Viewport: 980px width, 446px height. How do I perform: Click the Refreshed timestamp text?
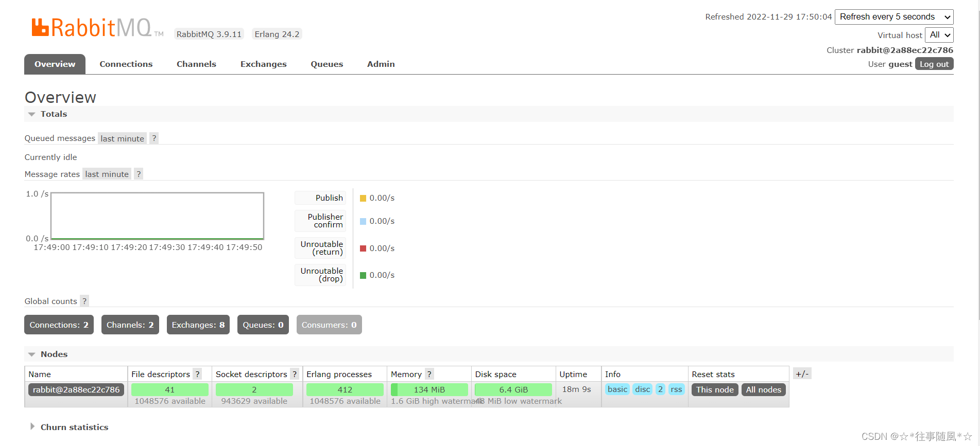click(768, 17)
